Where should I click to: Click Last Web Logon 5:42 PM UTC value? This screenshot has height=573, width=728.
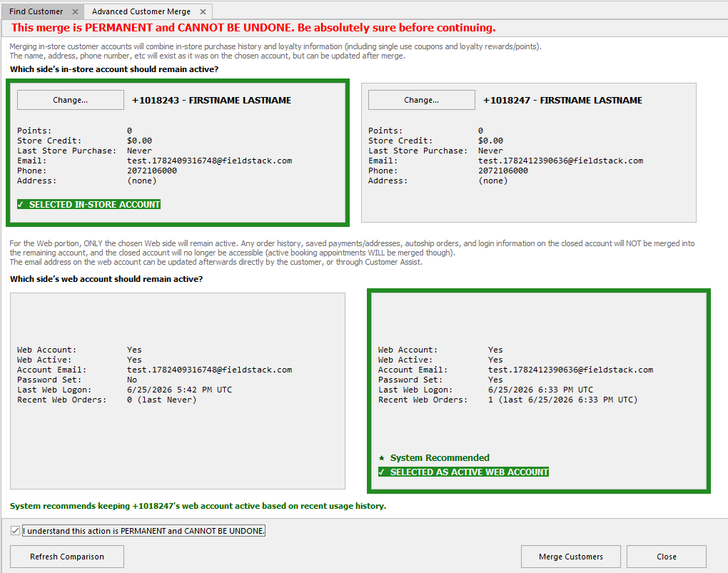[179, 390]
